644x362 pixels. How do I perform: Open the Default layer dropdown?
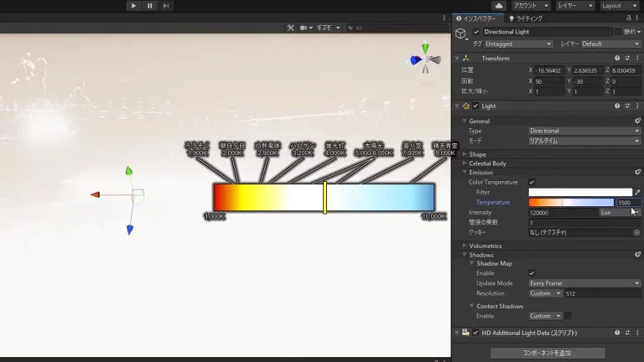(x=610, y=44)
